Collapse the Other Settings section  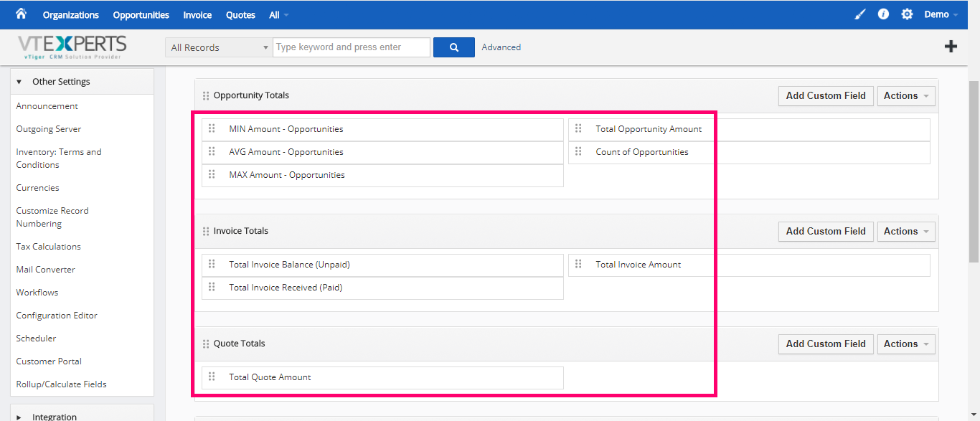tap(83, 82)
